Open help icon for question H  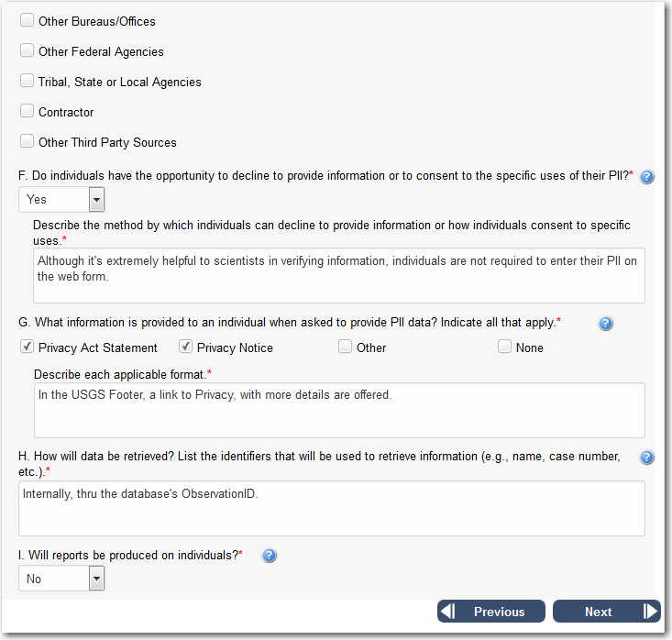click(x=647, y=458)
